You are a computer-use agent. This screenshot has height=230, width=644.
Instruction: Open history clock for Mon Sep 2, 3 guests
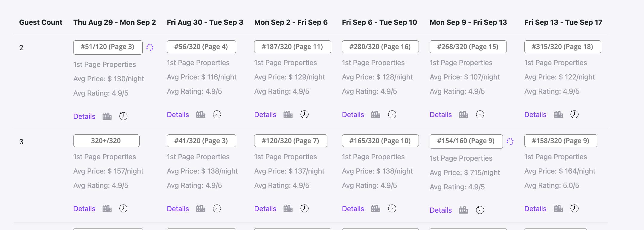304,208
